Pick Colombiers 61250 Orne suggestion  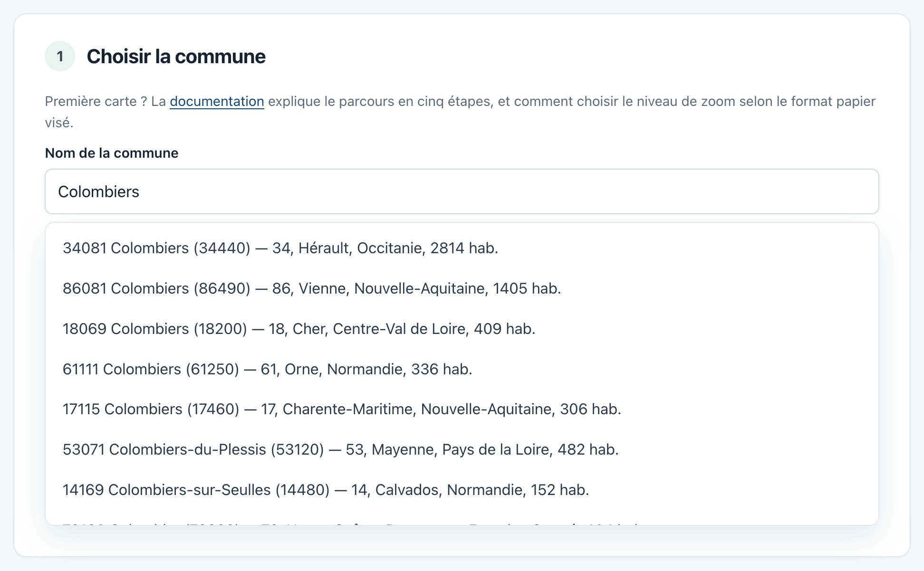tap(462, 369)
